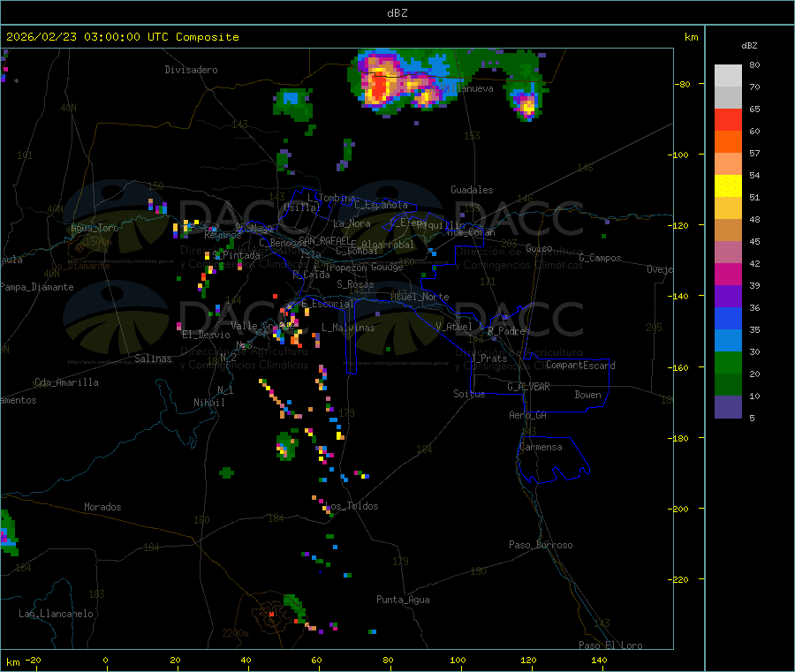
Task: Click the -80 km tick on the right axis
Action: point(682,84)
